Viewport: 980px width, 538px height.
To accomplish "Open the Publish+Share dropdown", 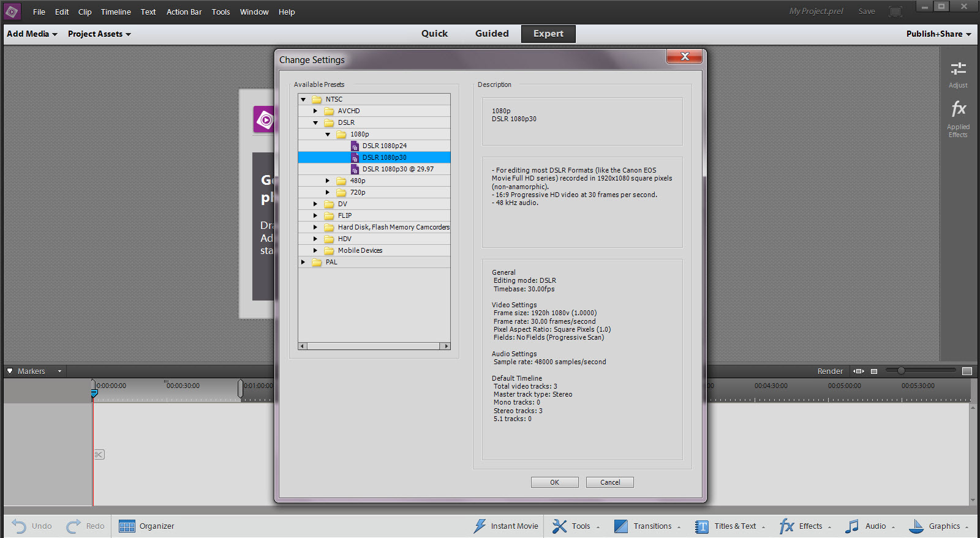I will pyautogui.click(x=939, y=34).
